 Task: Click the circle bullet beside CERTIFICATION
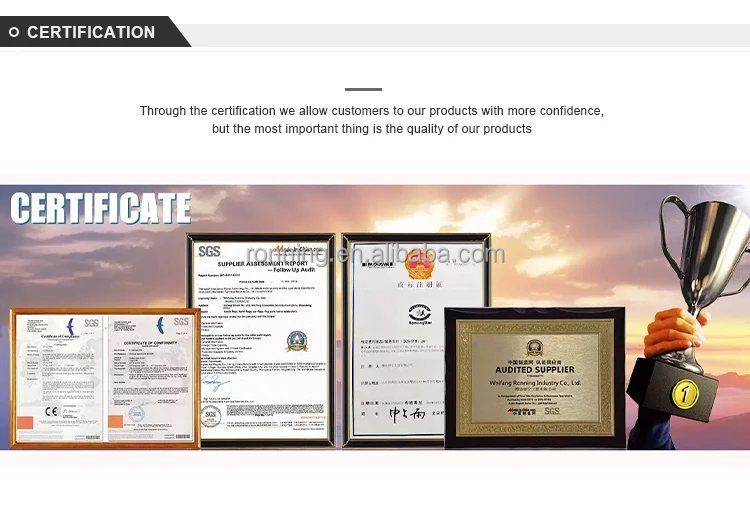click(14, 32)
